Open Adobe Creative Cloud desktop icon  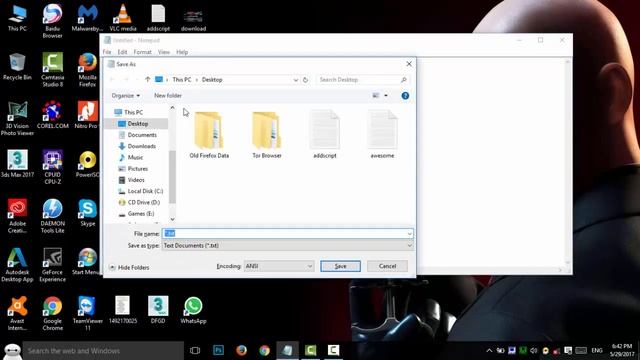click(17, 216)
